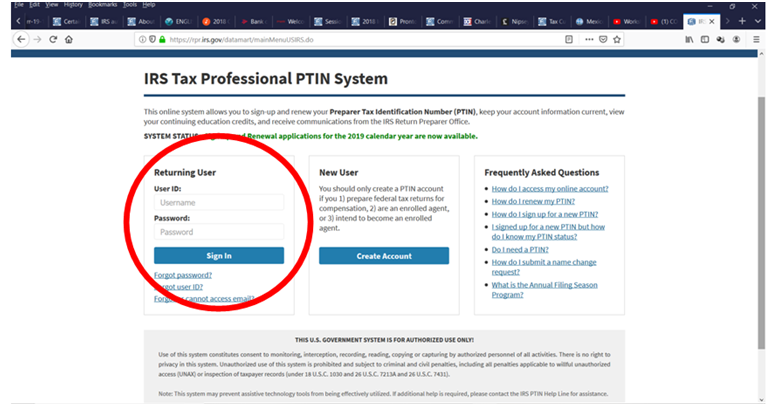Close the active IRS tab
Viewport: 772px width, 406px height.
click(x=712, y=22)
